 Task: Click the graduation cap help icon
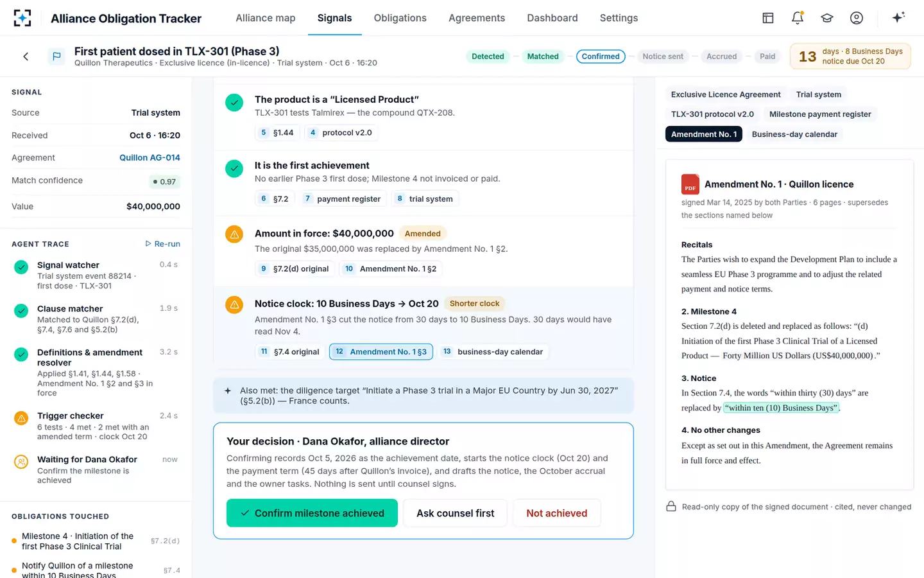[827, 18]
